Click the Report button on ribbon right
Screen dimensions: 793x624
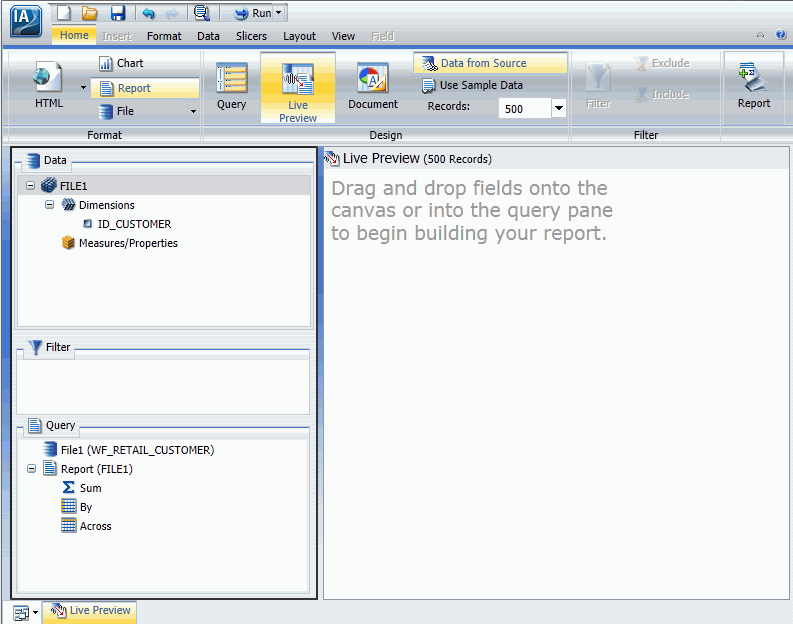tap(754, 85)
